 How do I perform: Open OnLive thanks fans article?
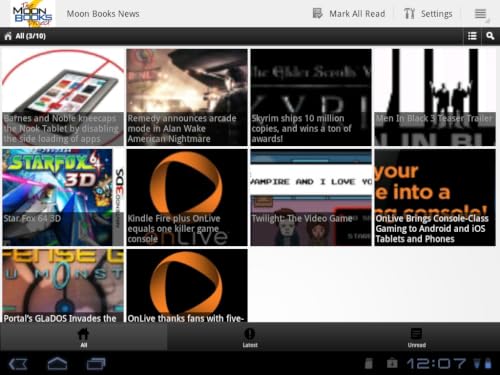pos(187,286)
